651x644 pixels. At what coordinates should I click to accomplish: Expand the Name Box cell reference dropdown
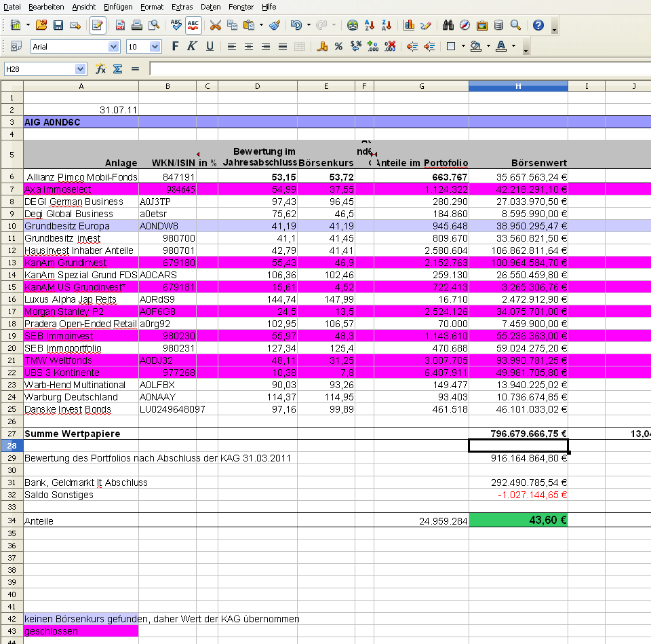point(81,69)
